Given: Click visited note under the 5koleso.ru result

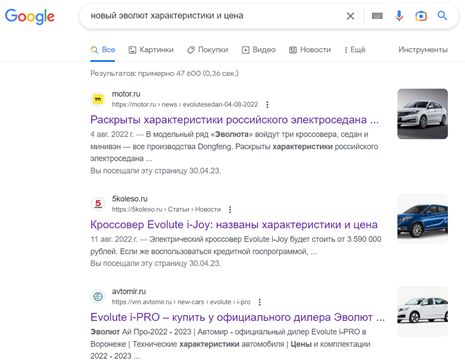Looking at the screenshot, I should pos(156,264).
